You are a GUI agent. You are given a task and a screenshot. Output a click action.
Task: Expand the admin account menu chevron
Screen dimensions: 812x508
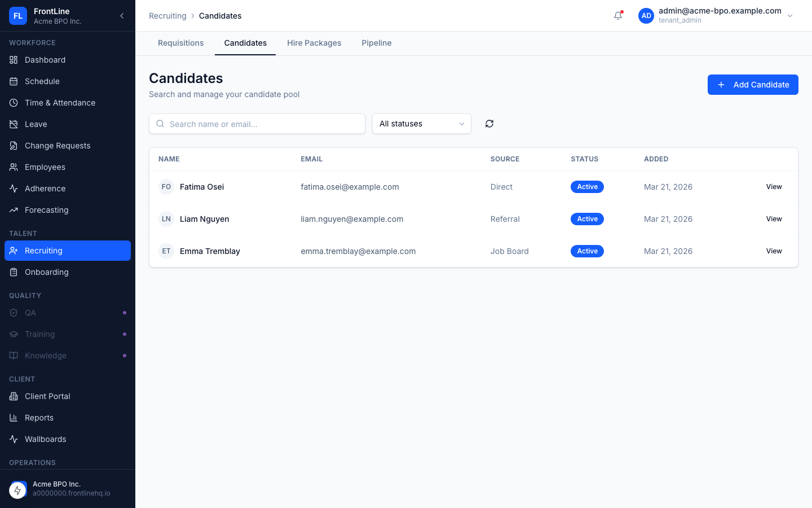click(x=790, y=16)
